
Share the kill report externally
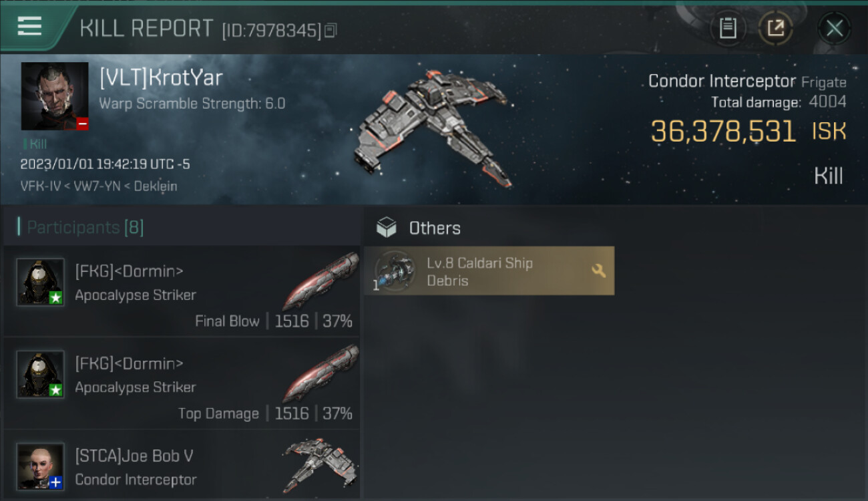[776, 28]
